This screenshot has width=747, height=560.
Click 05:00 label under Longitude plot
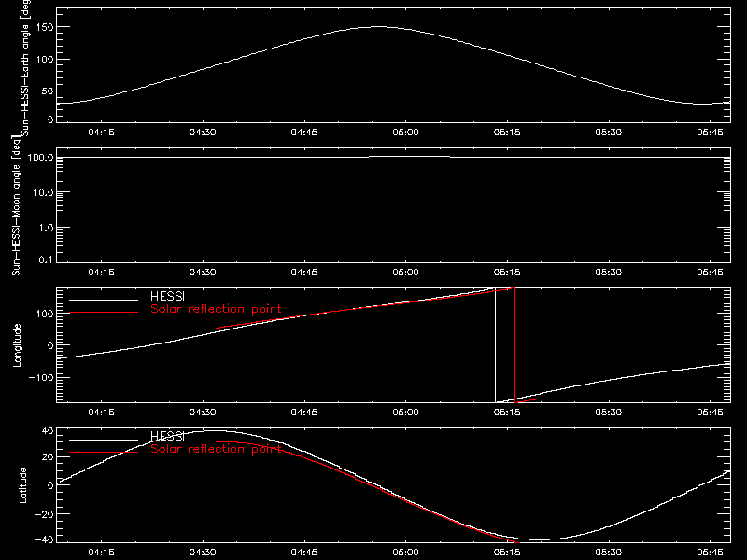click(x=405, y=413)
